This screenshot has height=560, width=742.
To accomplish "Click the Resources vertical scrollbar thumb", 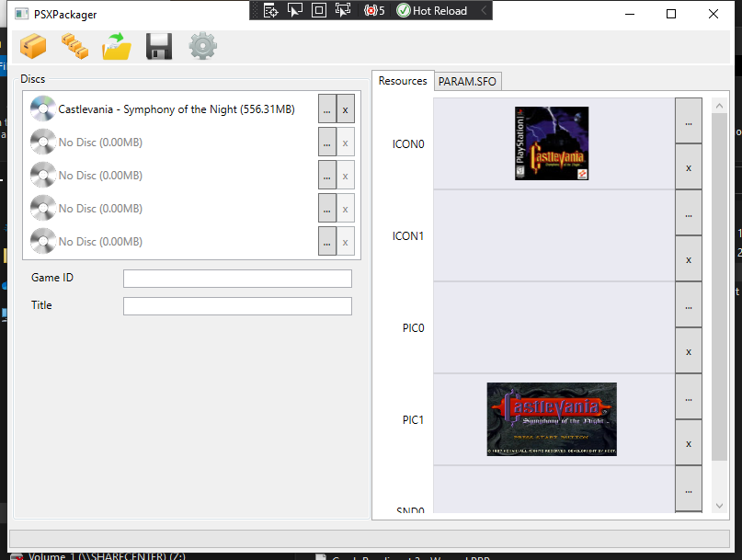I will 719,286.
